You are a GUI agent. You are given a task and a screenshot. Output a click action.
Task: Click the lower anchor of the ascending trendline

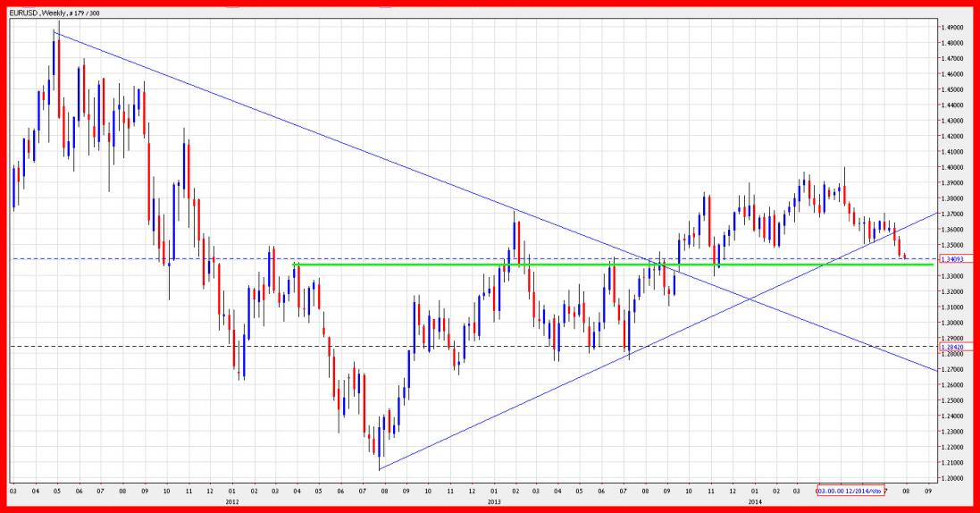coord(380,469)
